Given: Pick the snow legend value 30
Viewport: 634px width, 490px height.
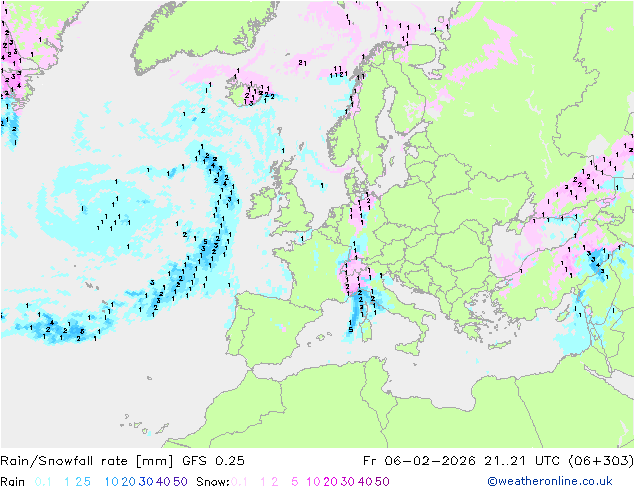Looking at the screenshot, I should coord(347,482).
